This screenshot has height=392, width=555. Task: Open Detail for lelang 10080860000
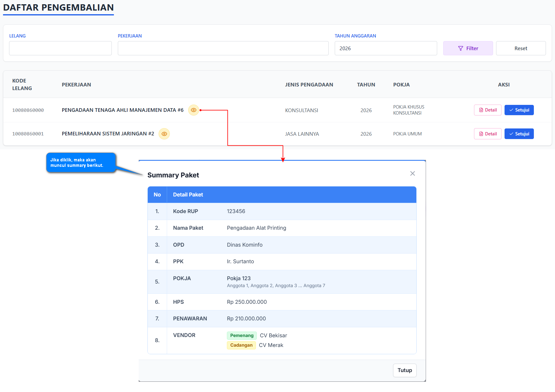(x=487, y=110)
